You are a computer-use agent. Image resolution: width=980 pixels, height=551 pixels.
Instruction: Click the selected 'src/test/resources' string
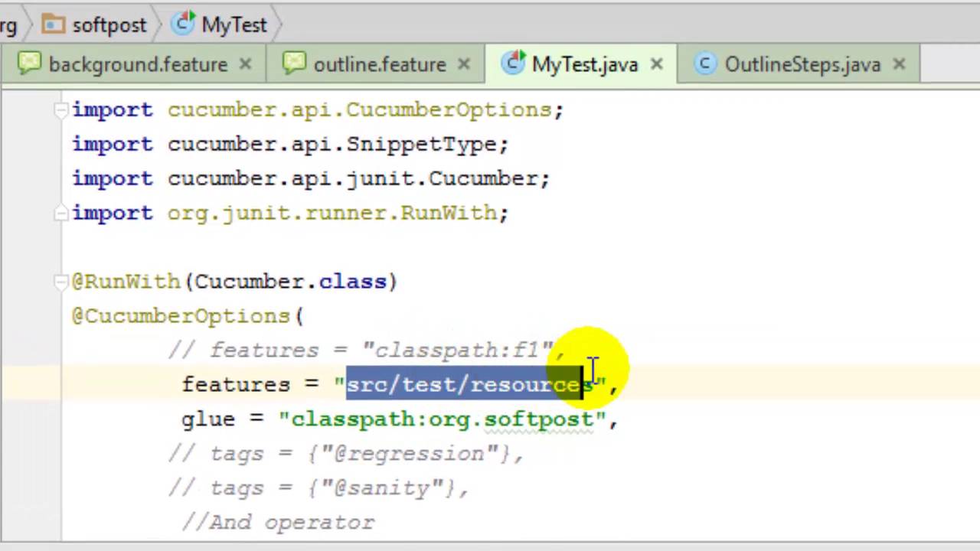click(x=470, y=385)
